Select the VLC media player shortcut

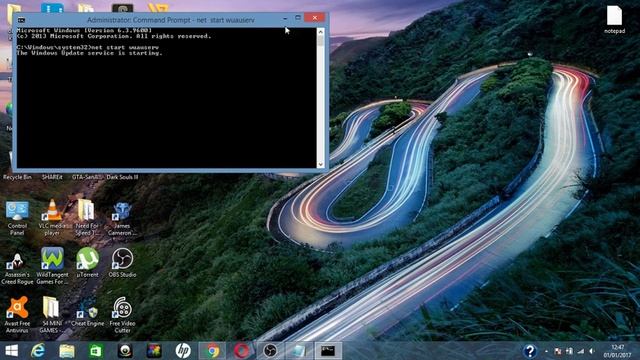(52, 218)
